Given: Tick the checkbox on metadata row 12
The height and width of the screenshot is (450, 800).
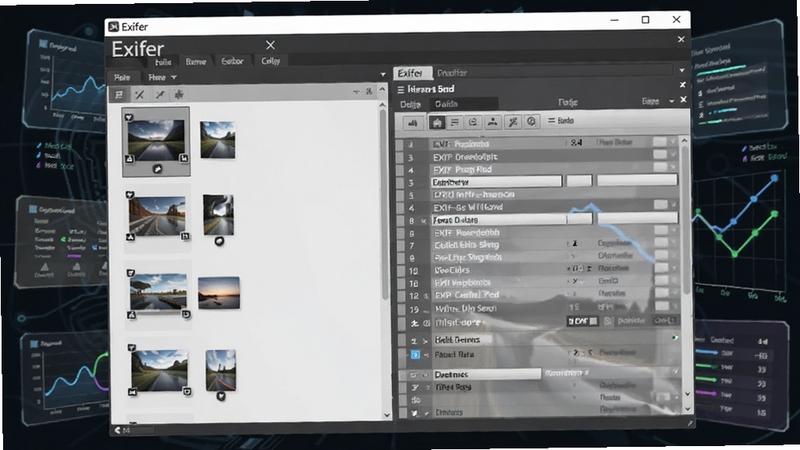Looking at the screenshot, I should pos(402,296).
